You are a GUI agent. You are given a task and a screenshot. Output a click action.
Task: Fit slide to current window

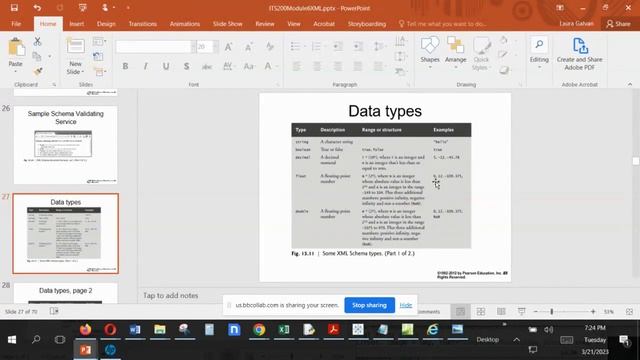pos(629,311)
